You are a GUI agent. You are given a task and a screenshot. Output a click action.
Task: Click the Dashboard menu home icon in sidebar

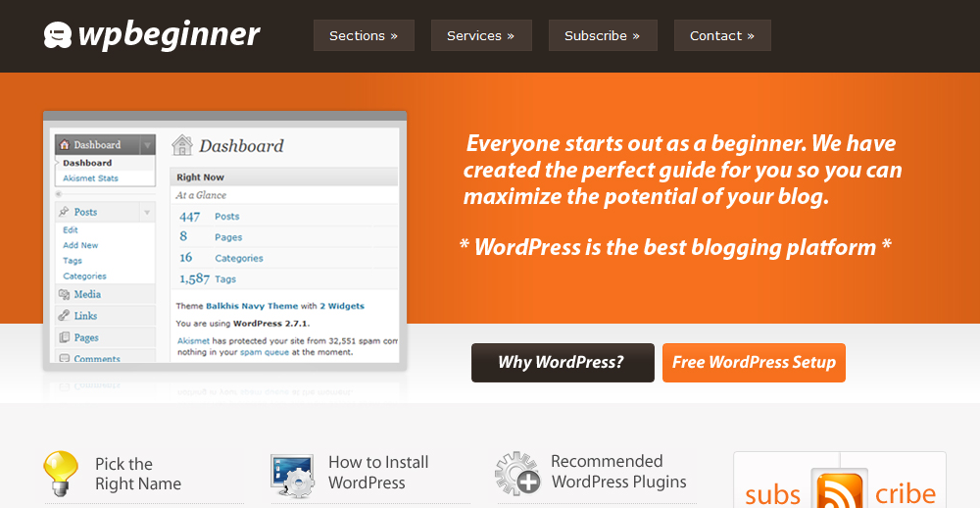click(x=64, y=144)
